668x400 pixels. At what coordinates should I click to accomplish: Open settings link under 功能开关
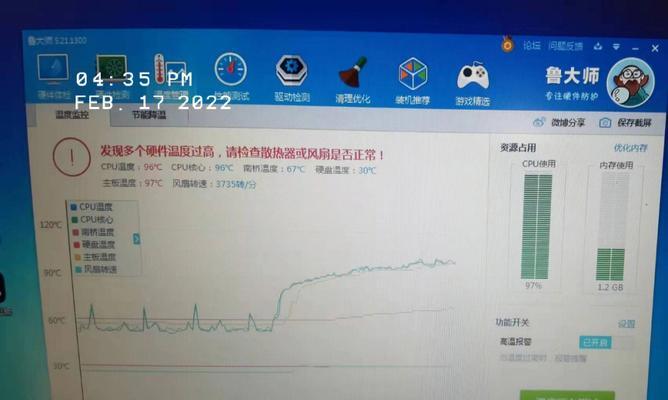627,324
